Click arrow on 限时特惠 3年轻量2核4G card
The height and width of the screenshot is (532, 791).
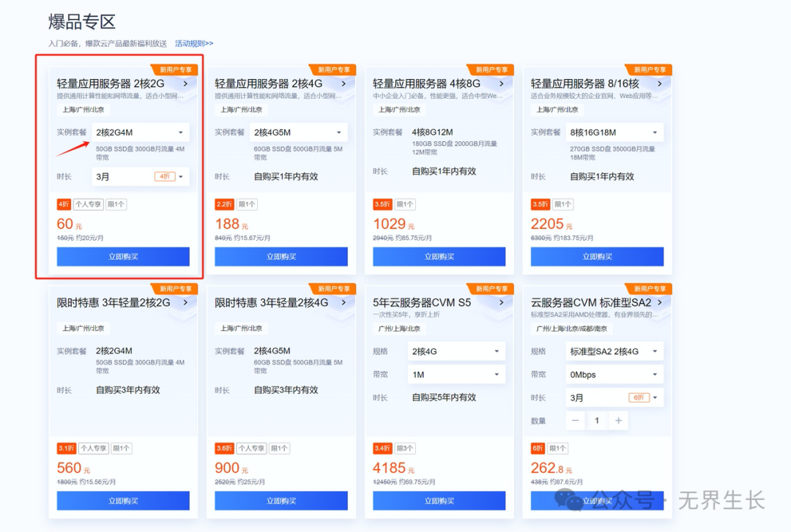coord(343,302)
